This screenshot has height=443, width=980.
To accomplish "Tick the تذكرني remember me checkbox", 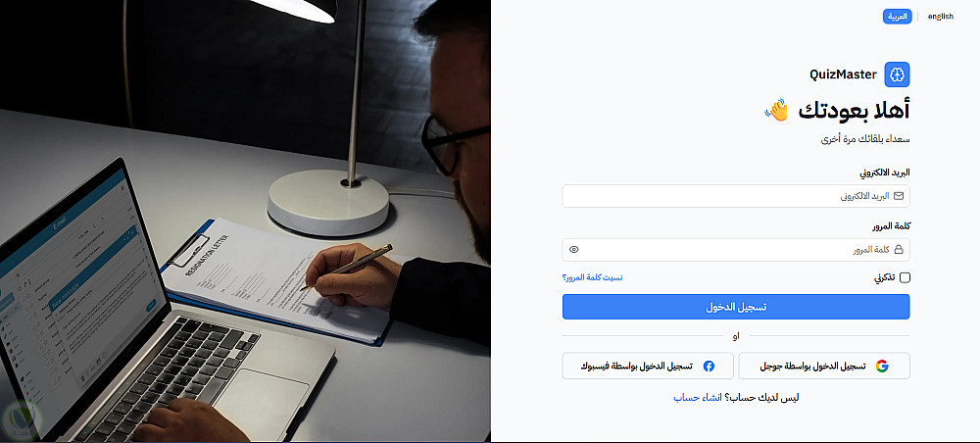I will coord(905,278).
